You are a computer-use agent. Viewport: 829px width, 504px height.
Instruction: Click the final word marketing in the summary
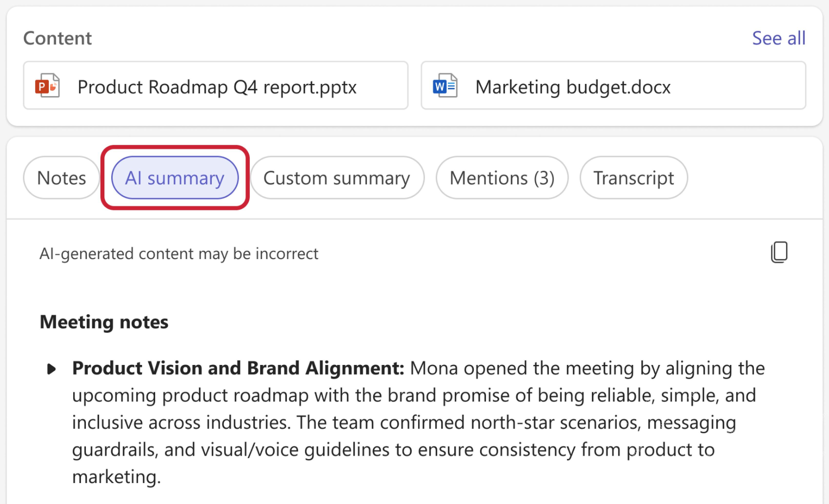point(116,477)
